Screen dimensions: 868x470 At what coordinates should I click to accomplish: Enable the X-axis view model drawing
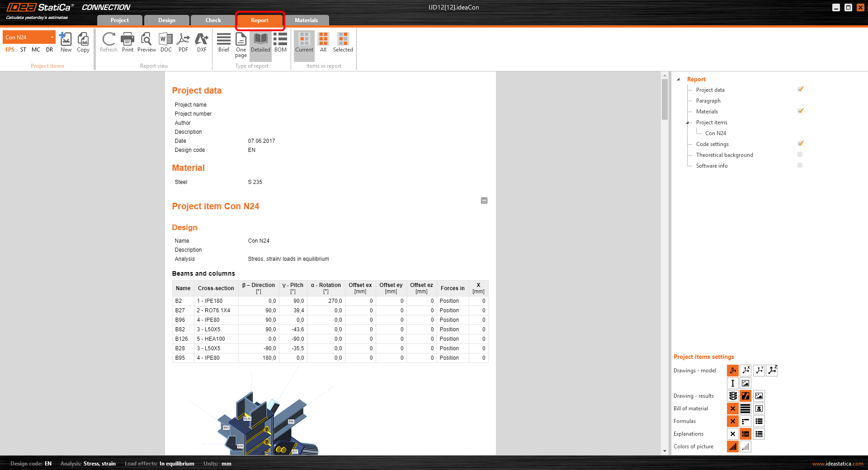[746, 371]
